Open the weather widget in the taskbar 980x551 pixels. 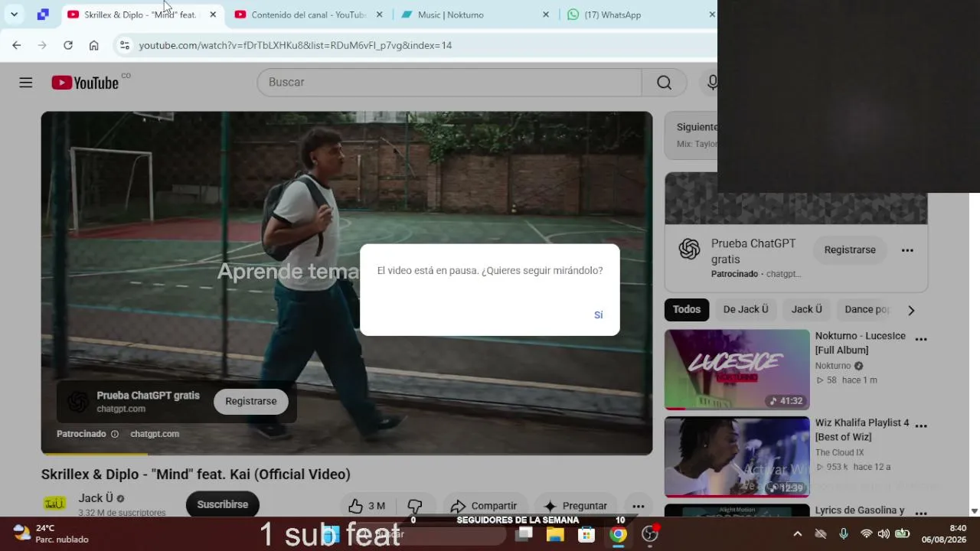[x=51, y=533]
